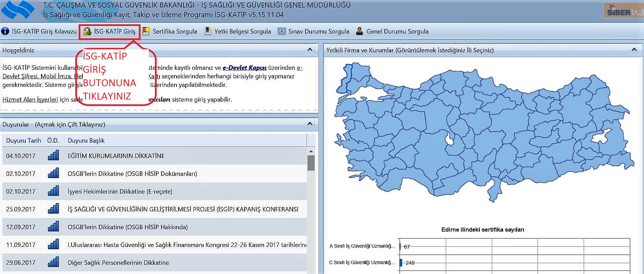Click the bar chart icon in the E-reçete row

(53, 191)
